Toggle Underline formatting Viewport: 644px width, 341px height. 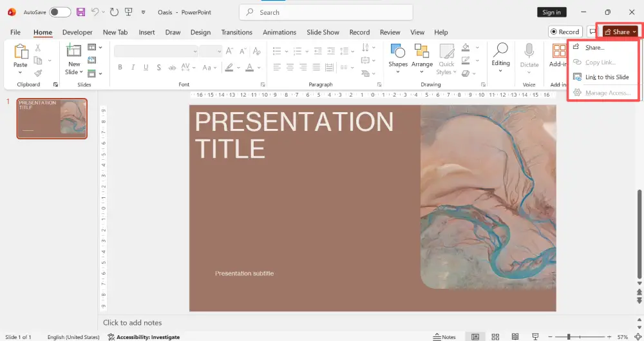(146, 67)
